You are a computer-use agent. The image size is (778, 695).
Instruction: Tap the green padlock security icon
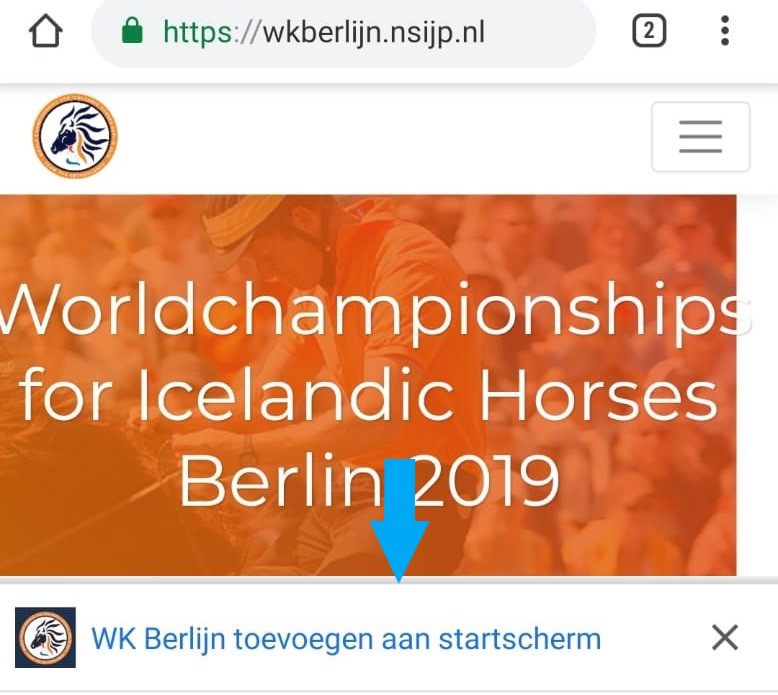point(132,31)
